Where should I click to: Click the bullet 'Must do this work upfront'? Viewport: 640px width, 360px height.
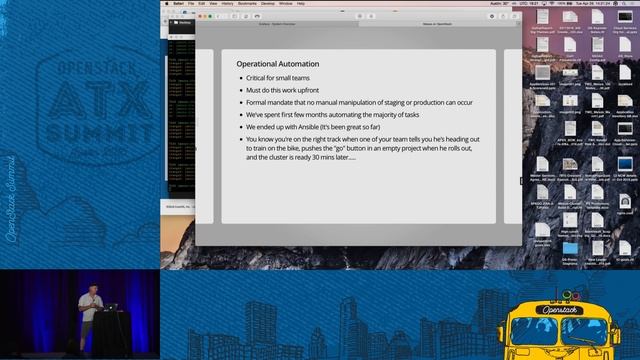tap(282, 90)
